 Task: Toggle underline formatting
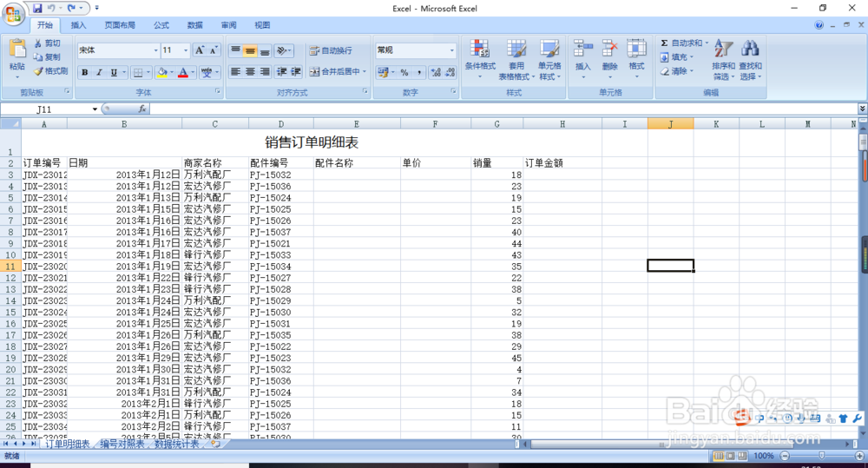point(114,73)
